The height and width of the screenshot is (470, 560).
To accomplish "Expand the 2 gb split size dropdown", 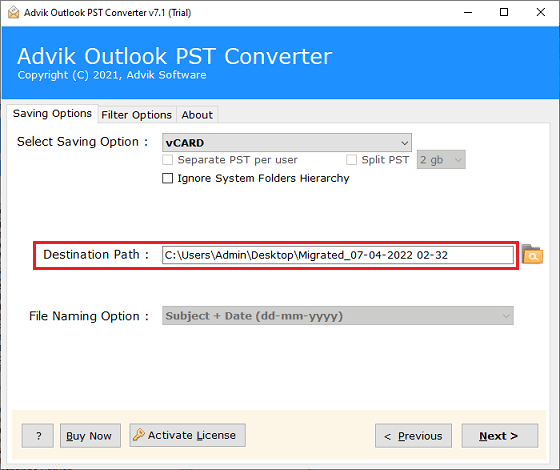I will (x=441, y=160).
